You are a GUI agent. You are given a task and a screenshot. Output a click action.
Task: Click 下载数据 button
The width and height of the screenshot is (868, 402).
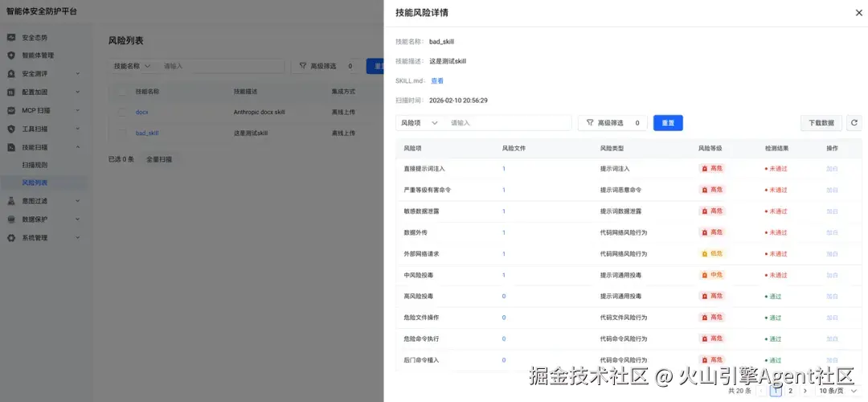coord(821,123)
